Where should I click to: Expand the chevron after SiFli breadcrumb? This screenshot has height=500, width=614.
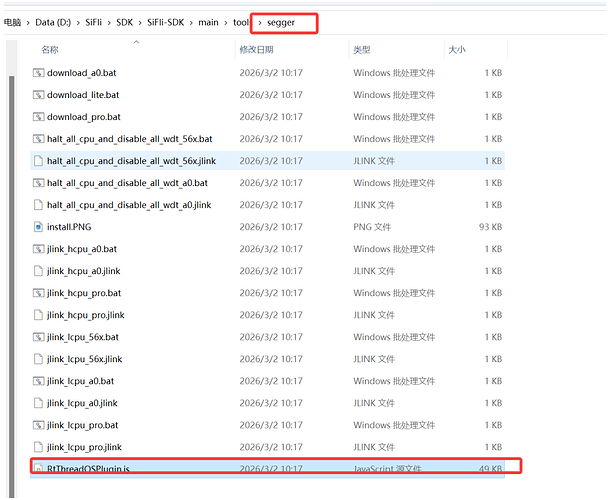pos(109,23)
